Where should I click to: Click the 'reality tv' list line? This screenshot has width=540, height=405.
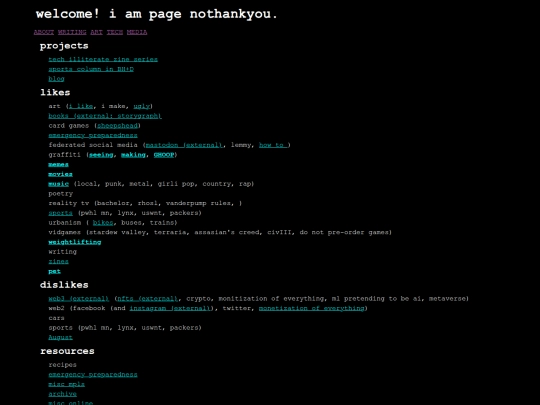click(x=145, y=203)
